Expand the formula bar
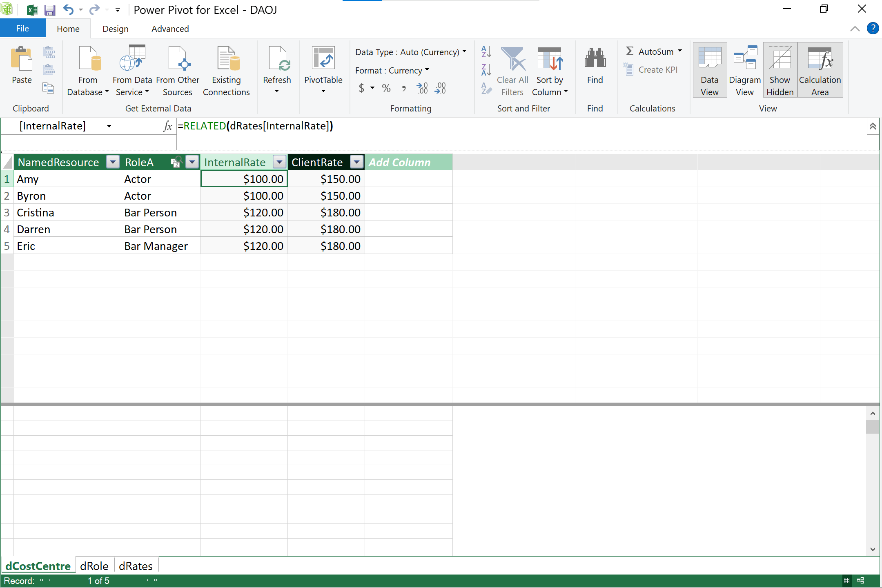 point(873,126)
